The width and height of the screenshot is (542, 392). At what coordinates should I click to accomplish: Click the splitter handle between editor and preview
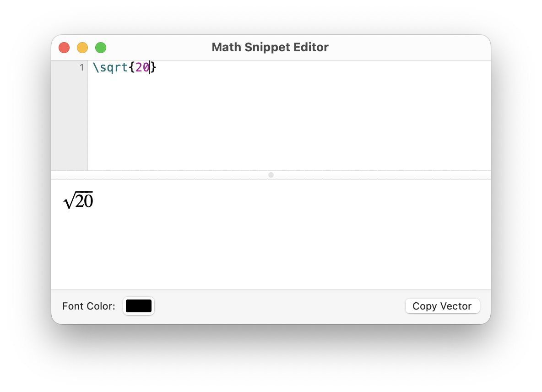pyautogui.click(x=271, y=175)
